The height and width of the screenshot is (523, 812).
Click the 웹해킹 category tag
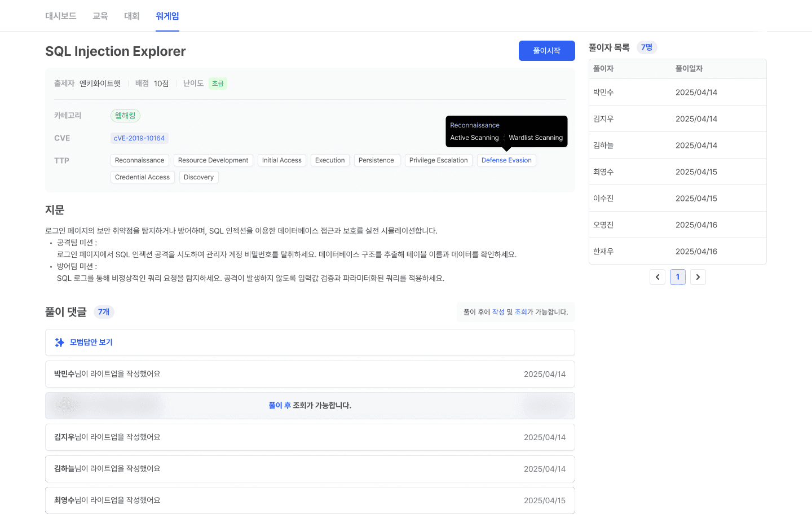coord(125,116)
